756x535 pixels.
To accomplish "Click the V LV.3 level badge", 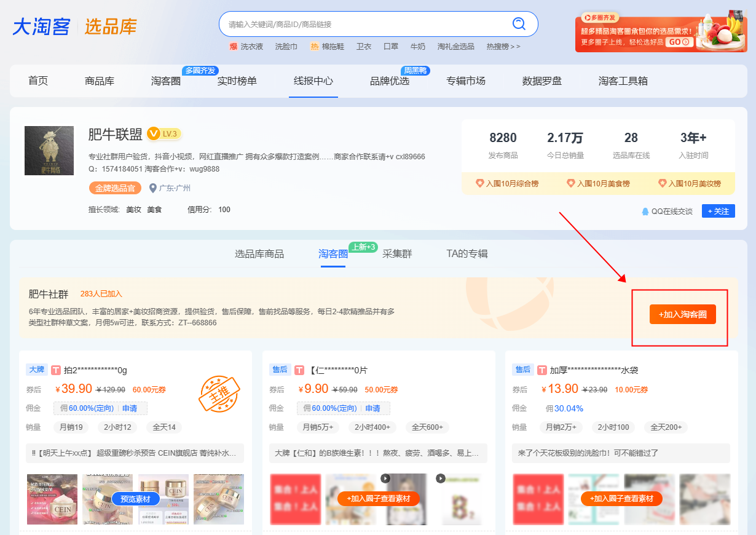I will (x=163, y=133).
